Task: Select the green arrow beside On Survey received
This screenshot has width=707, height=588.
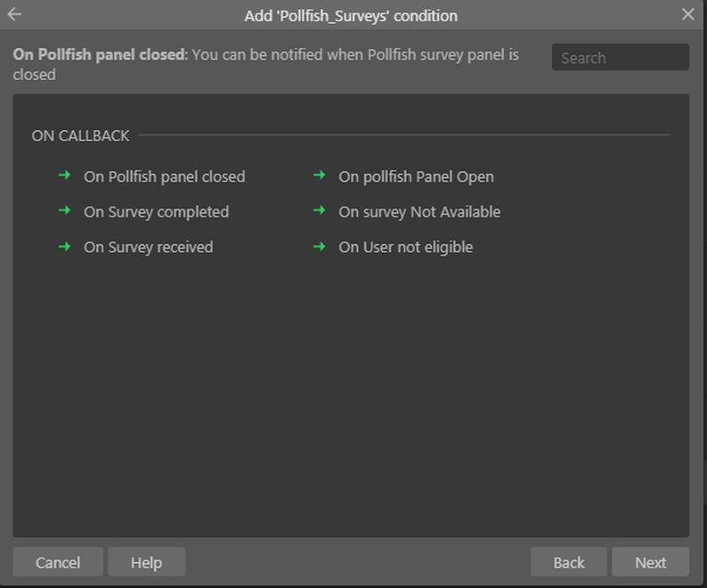Action: point(64,247)
